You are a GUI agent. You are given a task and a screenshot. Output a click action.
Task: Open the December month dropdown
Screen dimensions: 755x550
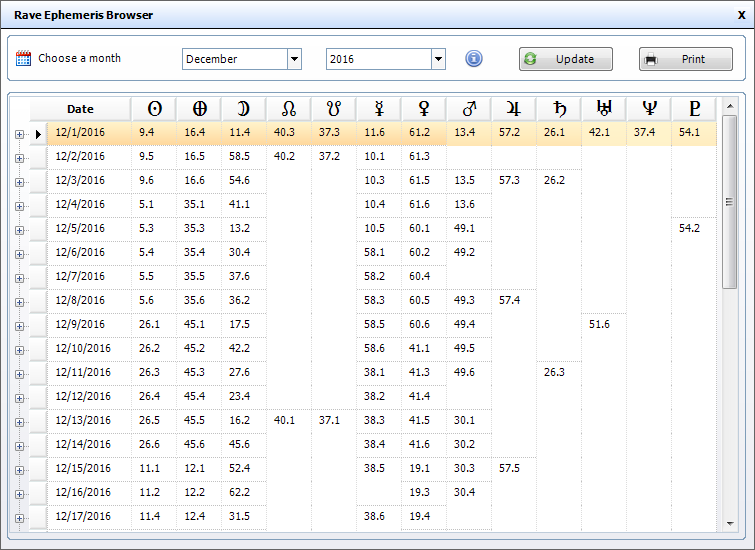point(294,59)
